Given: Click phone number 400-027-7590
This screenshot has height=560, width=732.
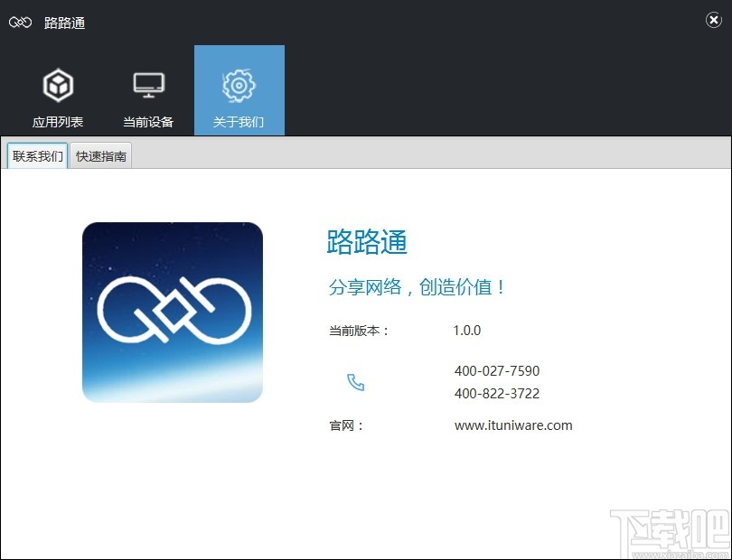Looking at the screenshot, I should click(496, 370).
